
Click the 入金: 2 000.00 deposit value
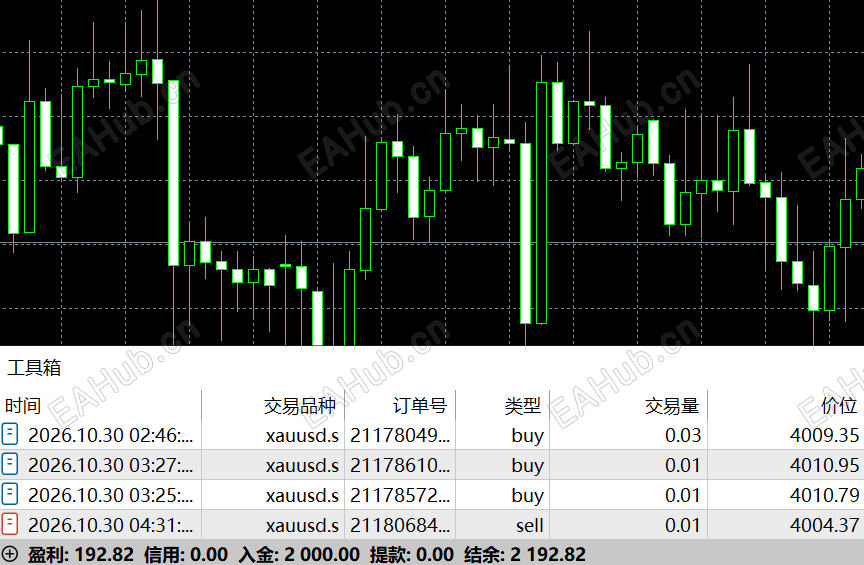coord(299,554)
